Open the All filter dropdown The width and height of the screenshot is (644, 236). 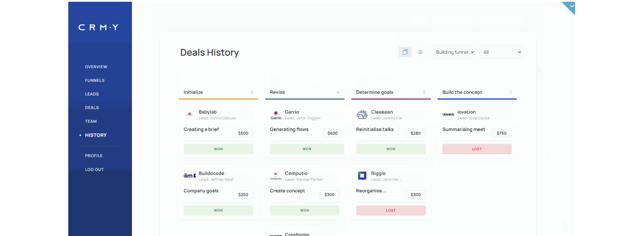pyautogui.click(x=501, y=52)
